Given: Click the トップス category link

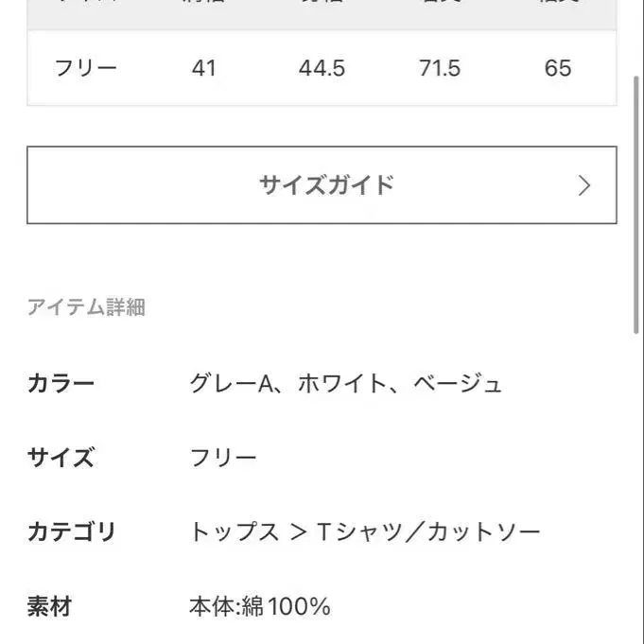Looking at the screenshot, I should (235, 532).
